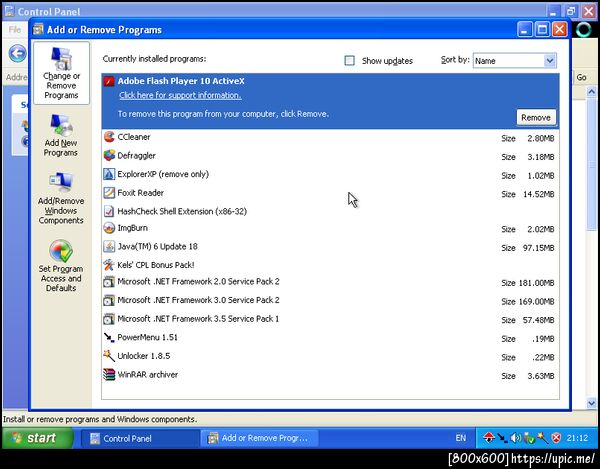The height and width of the screenshot is (469, 600).
Task: Click the Foxit Reader icon
Action: pos(109,192)
